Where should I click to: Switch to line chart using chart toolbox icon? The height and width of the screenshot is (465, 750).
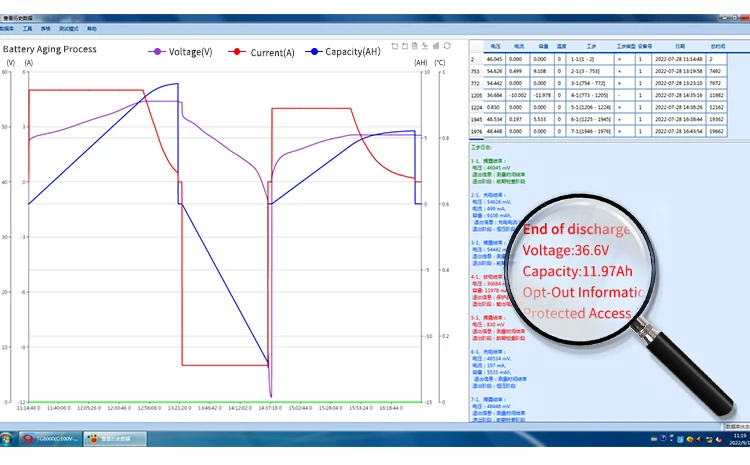click(427, 46)
